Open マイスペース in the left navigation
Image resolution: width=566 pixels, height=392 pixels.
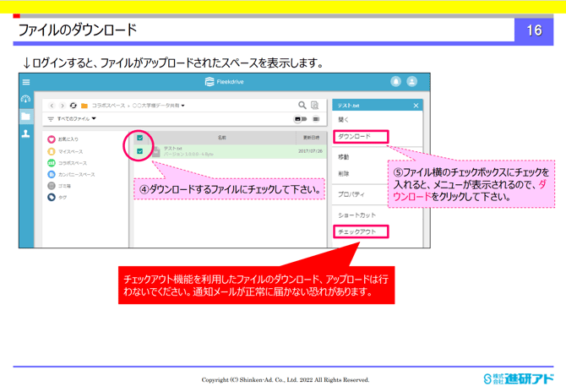(x=71, y=151)
